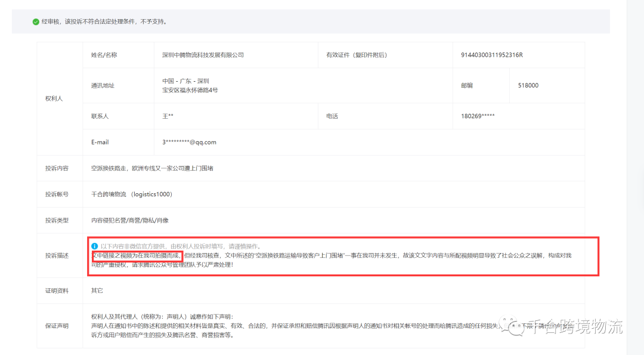Select account 千合跨境物流（logistics1000）
The height and width of the screenshot is (355, 644).
pos(131,195)
